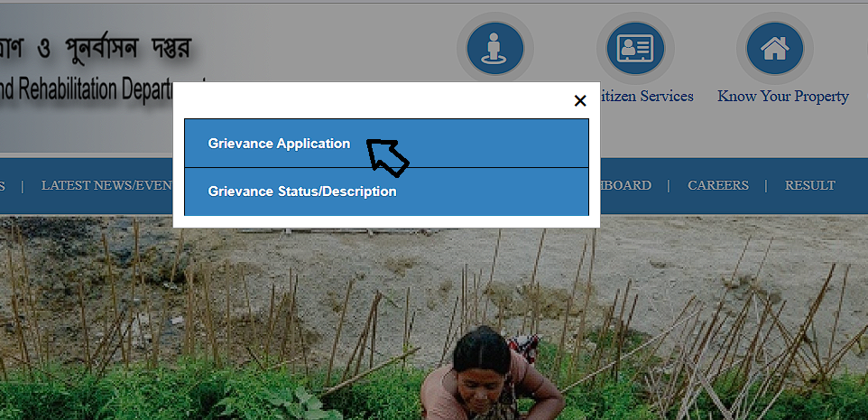This screenshot has height=420, width=868.
Task: Go to the RESULT menu item
Action: [x=810, y=186]
